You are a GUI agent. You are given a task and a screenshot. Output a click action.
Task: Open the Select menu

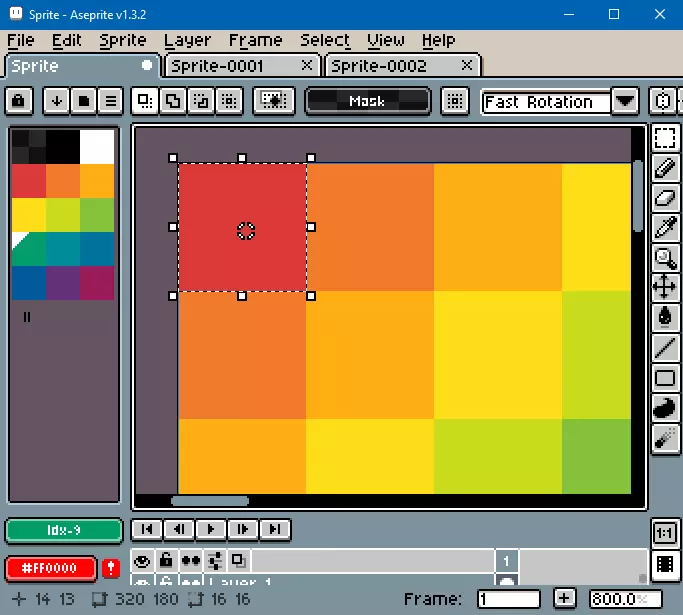[x=325, y=41]
